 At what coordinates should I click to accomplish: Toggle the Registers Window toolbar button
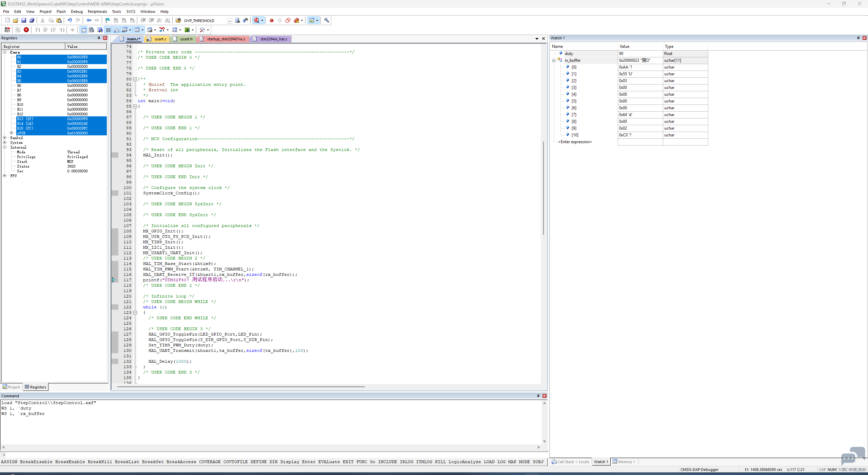coord(108,30)
